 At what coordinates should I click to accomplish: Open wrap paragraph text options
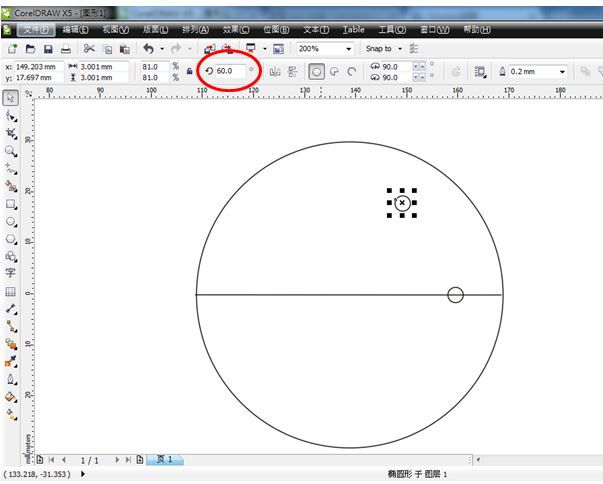(480, 72)
